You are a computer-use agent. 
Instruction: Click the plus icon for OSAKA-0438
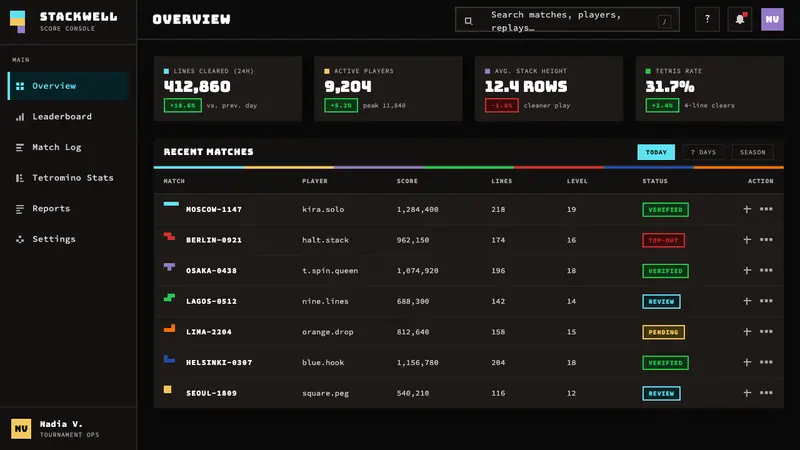pos(747,270)
